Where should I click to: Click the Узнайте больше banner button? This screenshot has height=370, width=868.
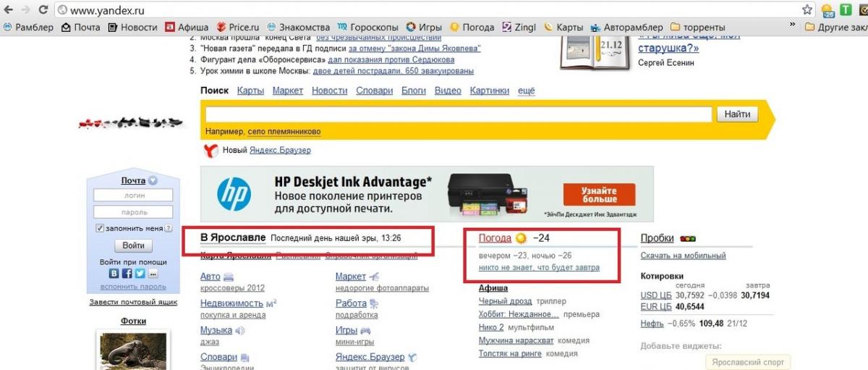pyautogui.click(x=599, y=194)
